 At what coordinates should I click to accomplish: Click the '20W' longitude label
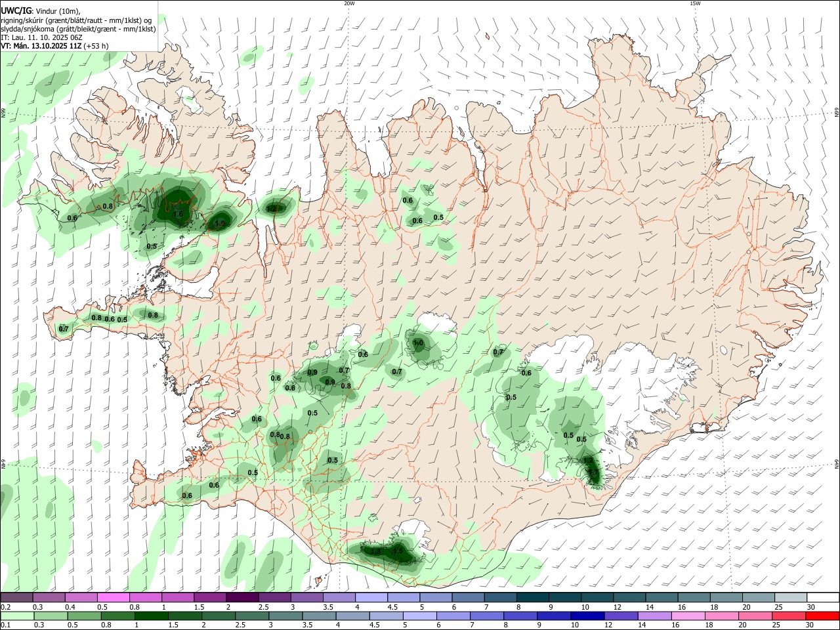tap(349, 3)
